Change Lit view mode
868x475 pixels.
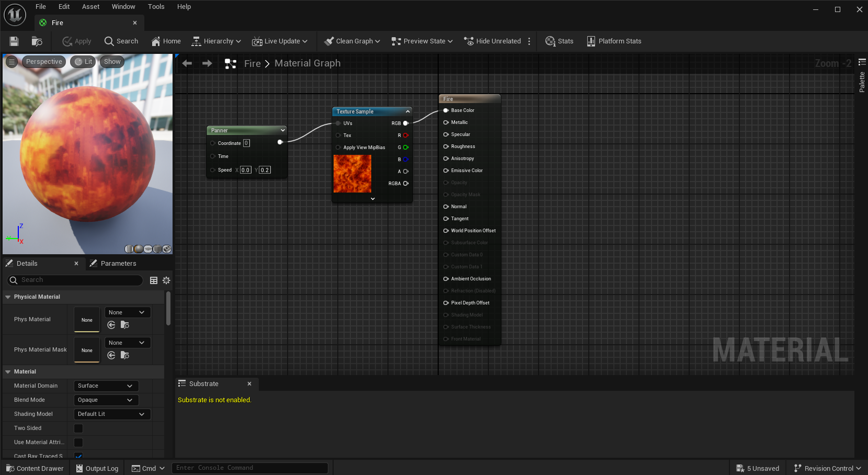pos(84,62)
